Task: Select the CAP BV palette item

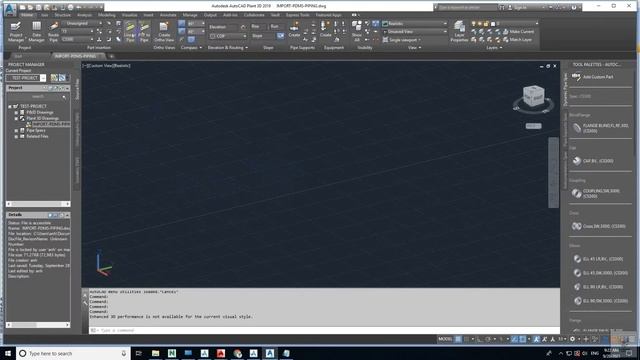Action: click(593, 161)
